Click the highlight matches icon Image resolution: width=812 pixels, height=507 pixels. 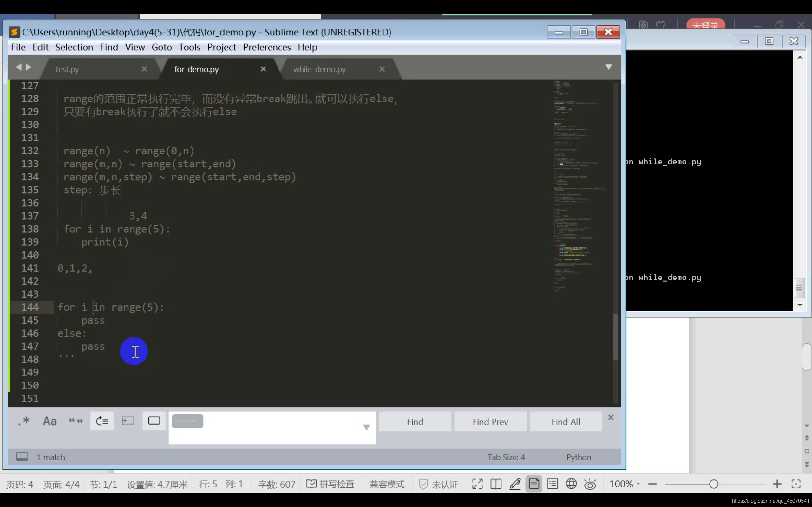(154, 421)
